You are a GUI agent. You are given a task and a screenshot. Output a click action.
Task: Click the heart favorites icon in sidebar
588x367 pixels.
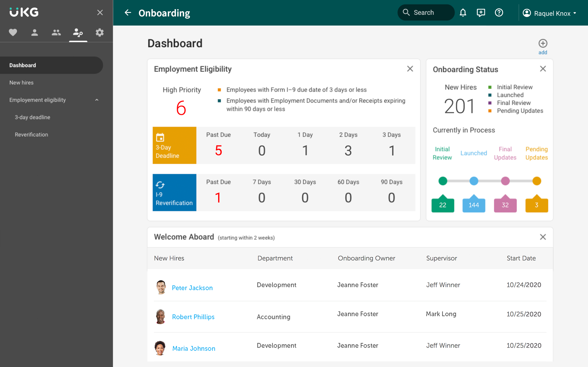[13, 32]
